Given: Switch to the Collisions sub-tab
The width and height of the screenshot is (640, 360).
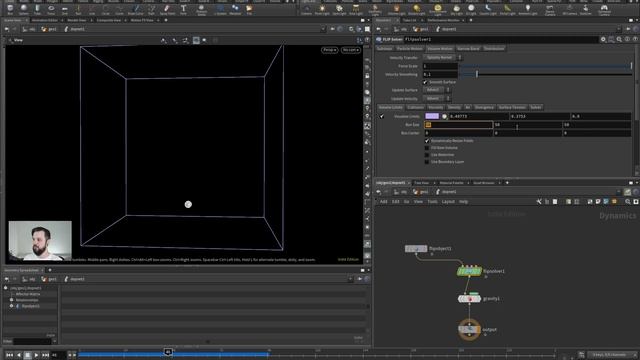Looking at the screenshot, I should click(x=415, y=107).
